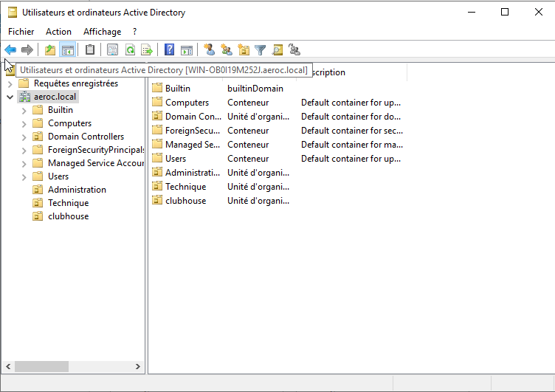Go up one level with folder icon
Screen dimensions: 555x392
click(x=49, y=49)
